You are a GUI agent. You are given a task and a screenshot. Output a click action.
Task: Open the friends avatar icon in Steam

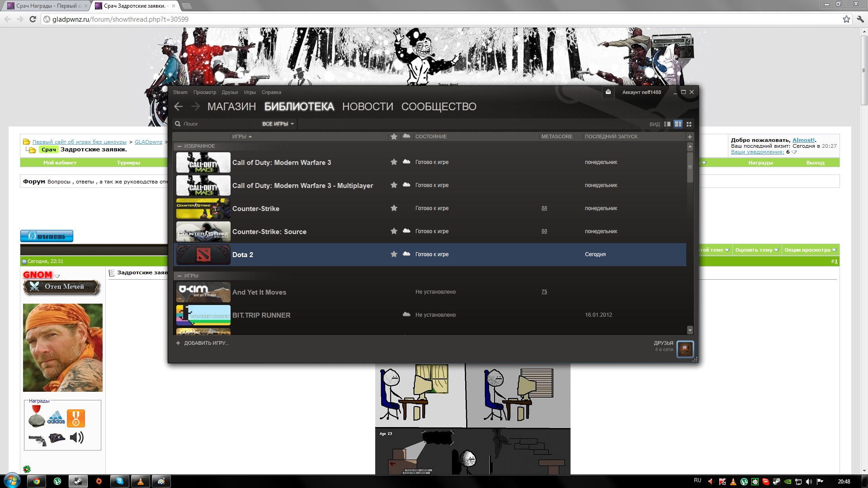(x=685, y=349)
